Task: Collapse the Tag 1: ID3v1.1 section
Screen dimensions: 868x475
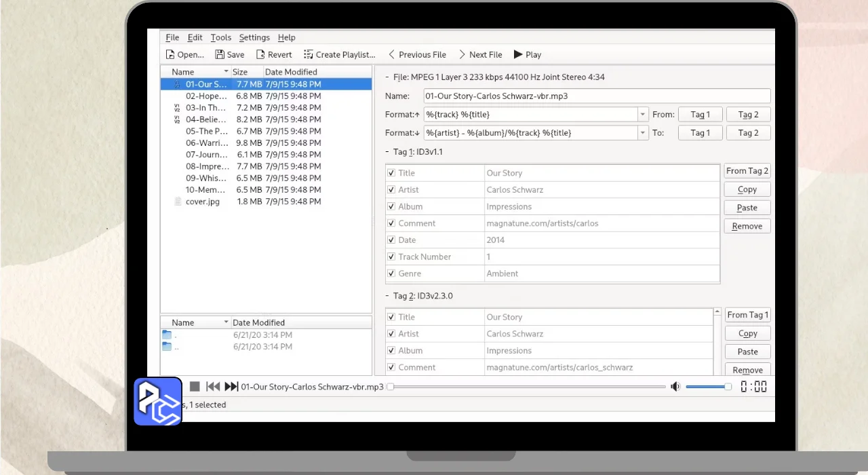Action: (387, 152)
